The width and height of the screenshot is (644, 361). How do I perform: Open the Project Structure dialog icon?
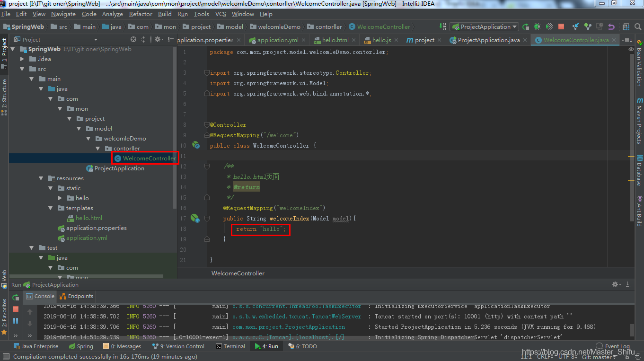point(626,27)
